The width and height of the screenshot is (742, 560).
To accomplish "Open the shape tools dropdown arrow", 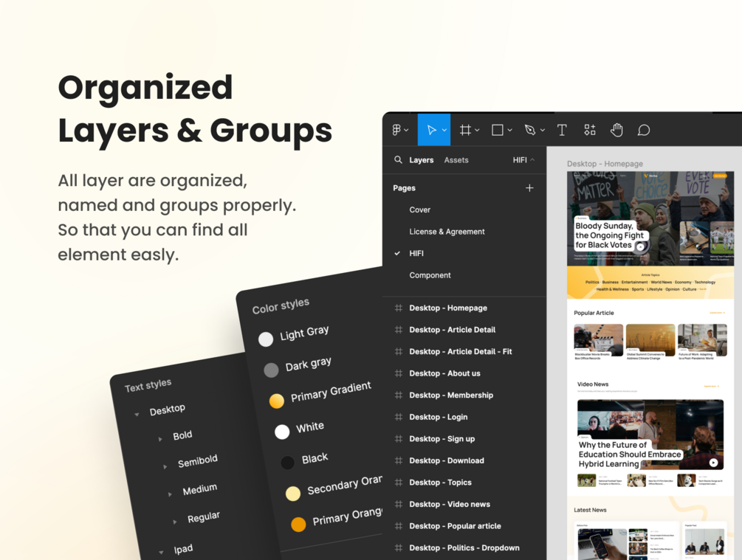I will (509, 130).
